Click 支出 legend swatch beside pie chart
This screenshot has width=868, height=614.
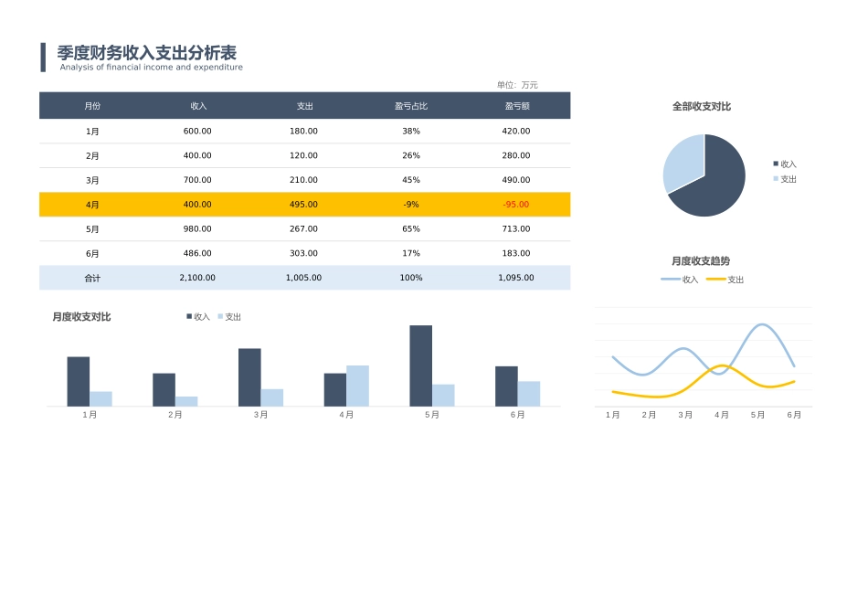tap(776, 179)
